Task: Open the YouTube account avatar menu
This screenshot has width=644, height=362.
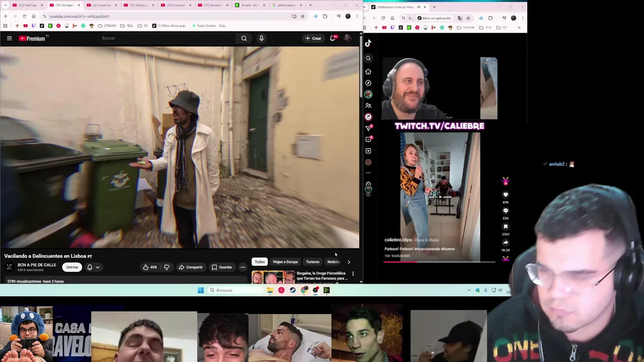Action: click(347, 38)
